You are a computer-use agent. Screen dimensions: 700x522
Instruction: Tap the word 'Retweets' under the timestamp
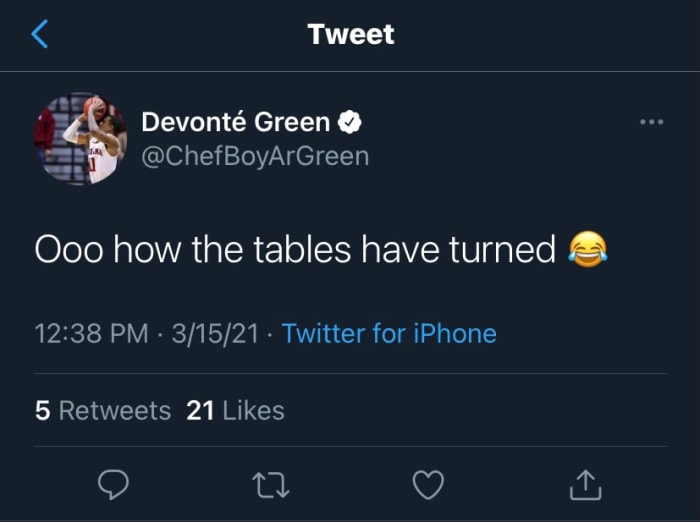[x=115, y=411]
